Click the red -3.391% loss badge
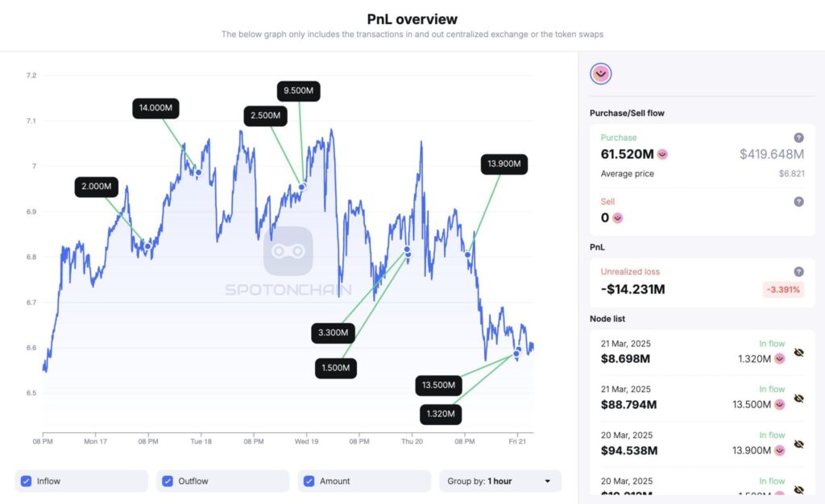This screenshot has width=825, height=504. 782,289
